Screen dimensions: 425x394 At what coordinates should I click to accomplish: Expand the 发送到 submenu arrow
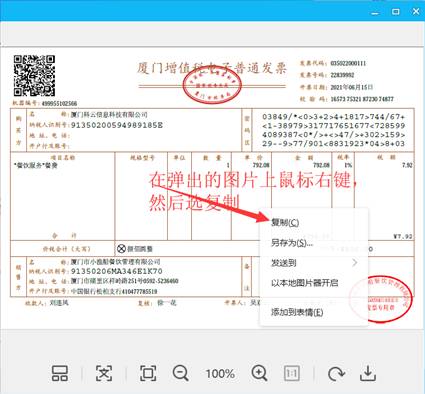pyautogui.click(x=355, y=263)
